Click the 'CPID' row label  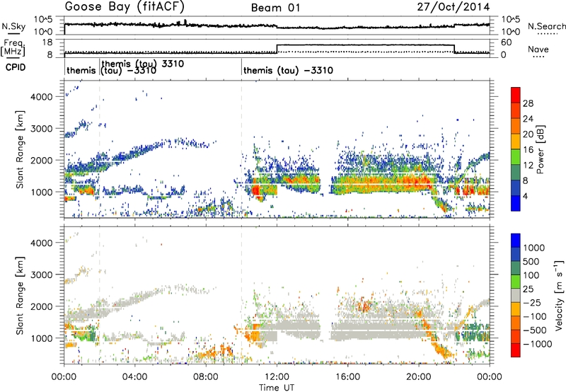(16, 67)
